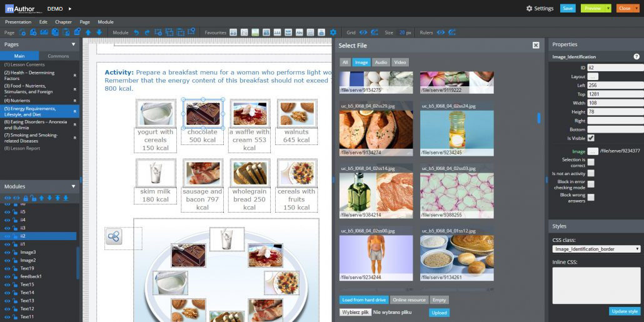Screen dimensions: 644x322
Task: Open the help icon in Image_Identification properties
Action: (636, 57)
